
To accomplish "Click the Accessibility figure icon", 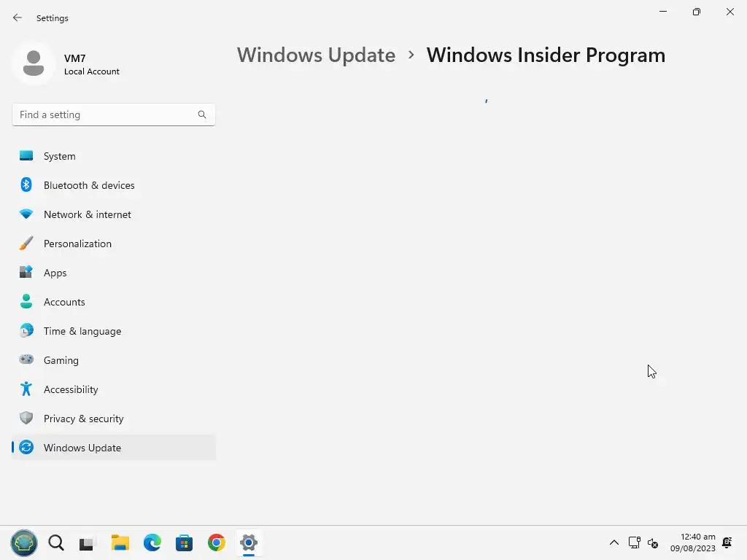I will [x=26, y=389].
